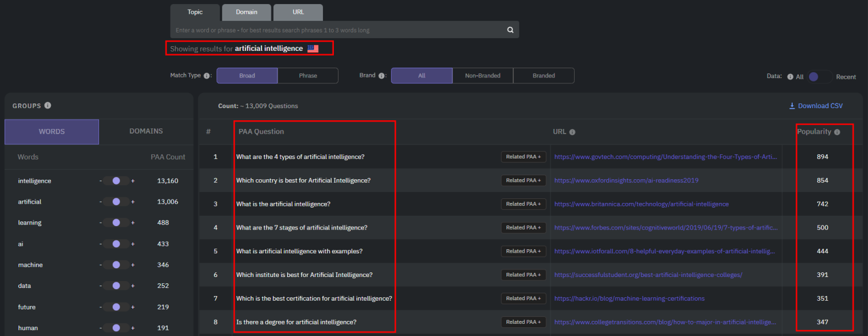Viewport: 868px width, 336px height.
Task: Open the GROUPS info tooltip icon
Action: 46,105
